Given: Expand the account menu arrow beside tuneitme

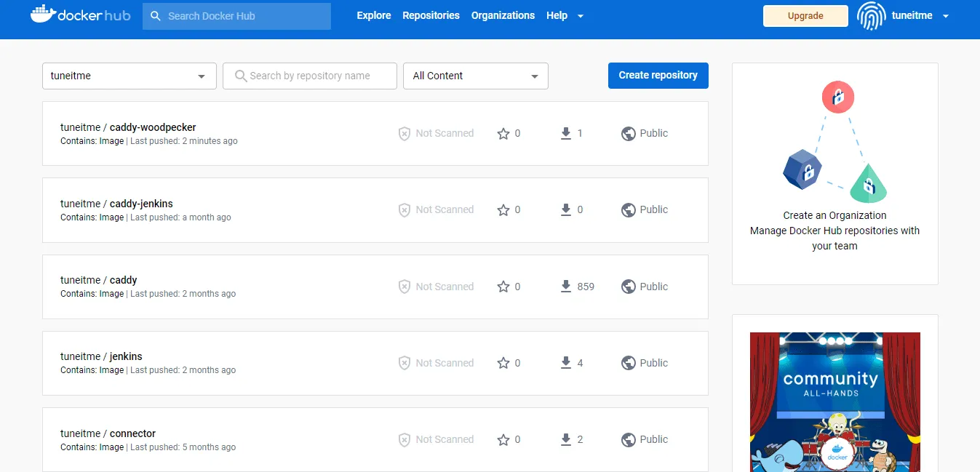Looking at the screenshot, I should pos(946,16).
